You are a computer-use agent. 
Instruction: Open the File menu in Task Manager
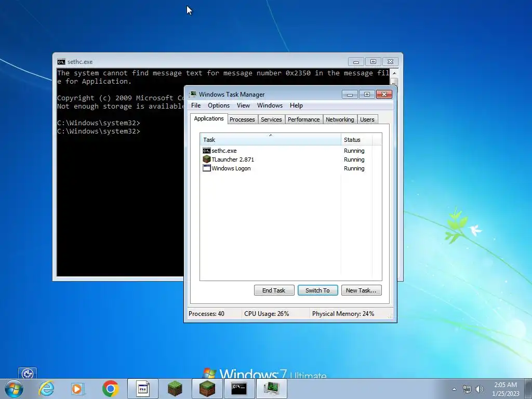196,105
